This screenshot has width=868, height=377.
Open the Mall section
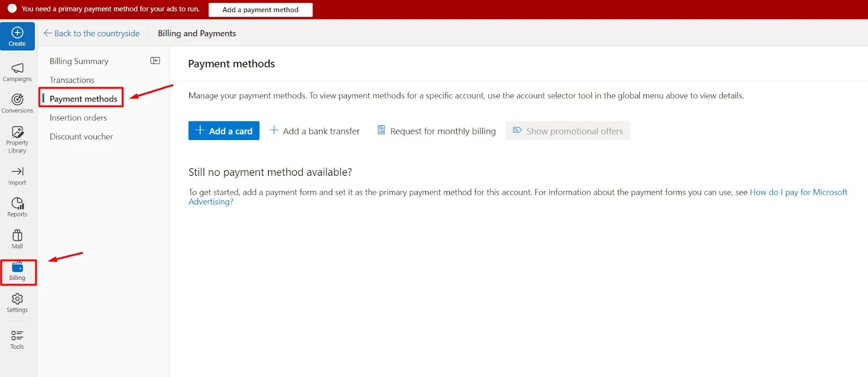(x=17, y=239)
